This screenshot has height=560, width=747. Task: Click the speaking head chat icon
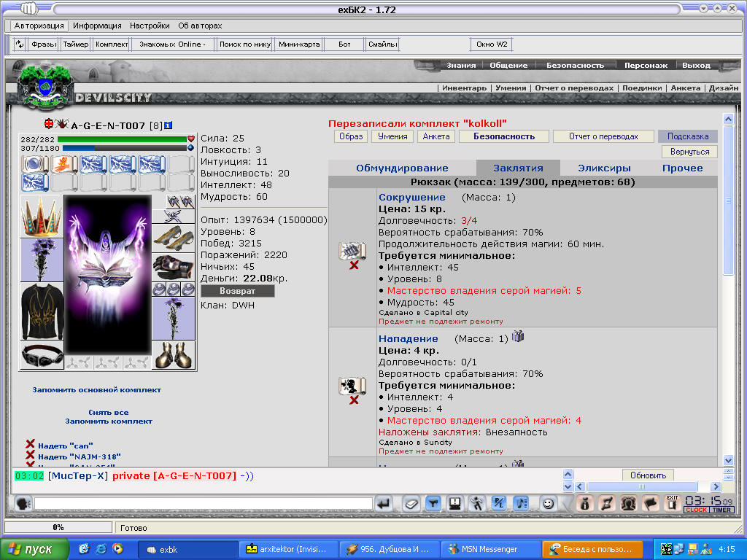pos(23,503)
